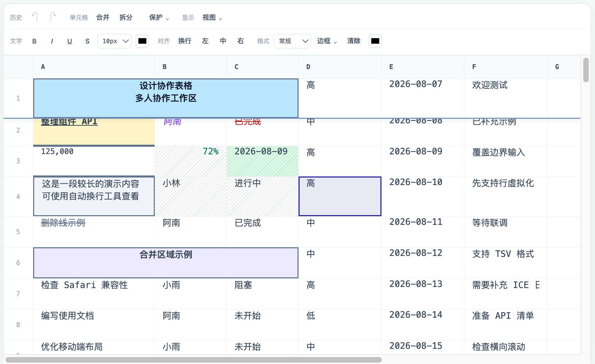Screen dimensions: 595x364
Task: Expand the 边框 border menu
Action: tap(327, 41)
